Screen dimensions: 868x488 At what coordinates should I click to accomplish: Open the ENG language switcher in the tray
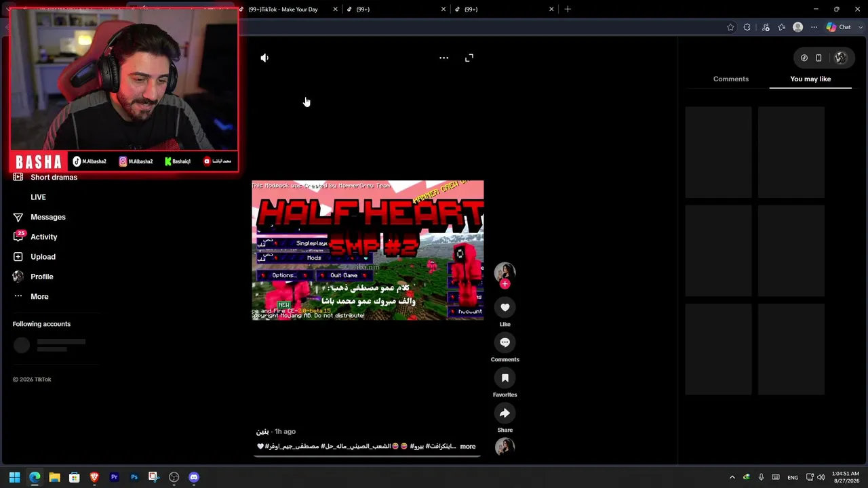click(x=792, y=478)
